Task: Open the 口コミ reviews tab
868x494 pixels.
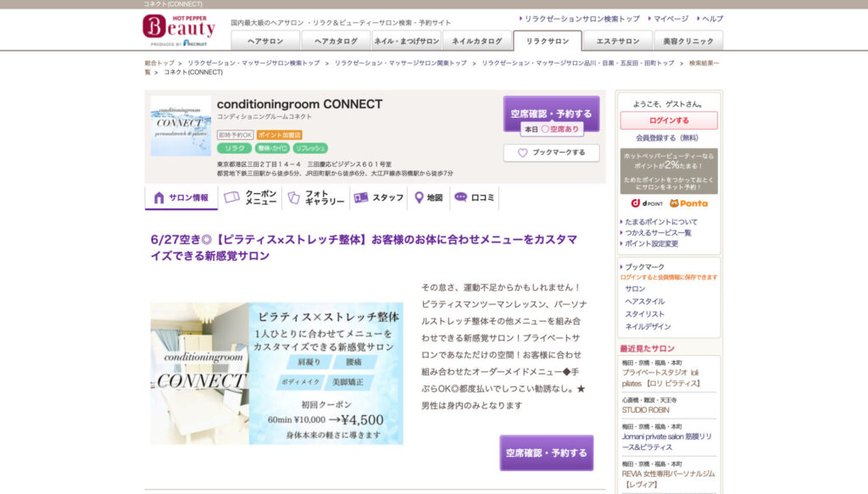Action: (x=474, y=198)
